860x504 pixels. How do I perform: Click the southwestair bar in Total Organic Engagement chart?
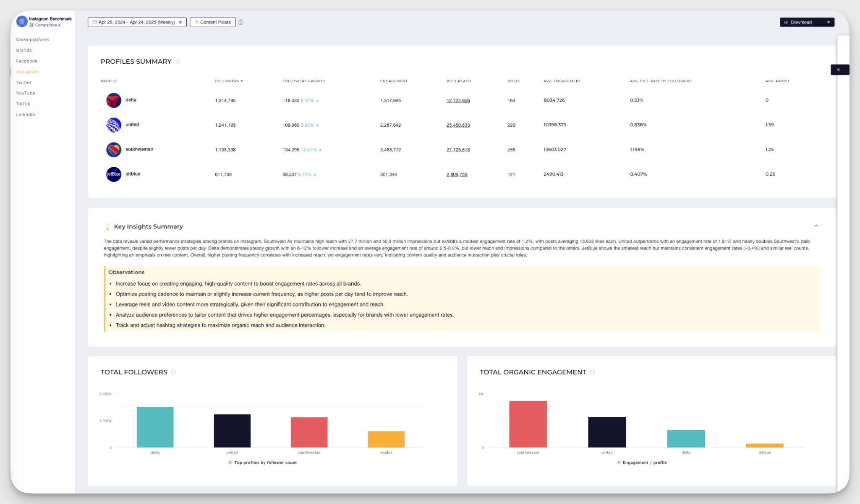[528, 424]
